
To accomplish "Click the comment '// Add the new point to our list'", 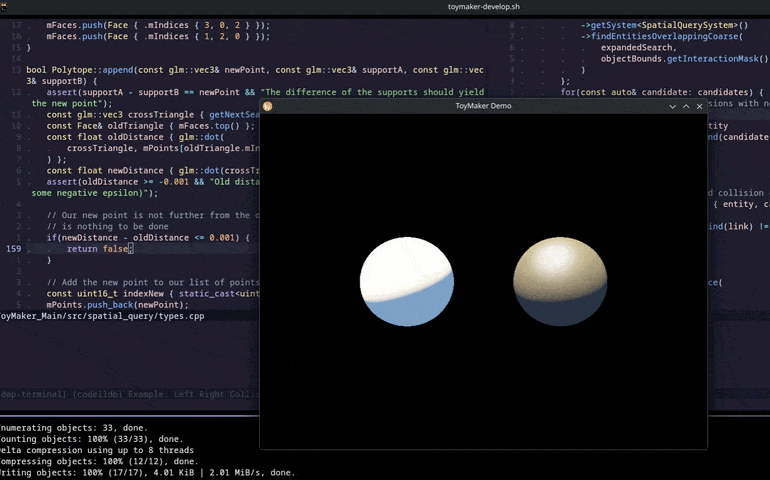I will point(153,283).
